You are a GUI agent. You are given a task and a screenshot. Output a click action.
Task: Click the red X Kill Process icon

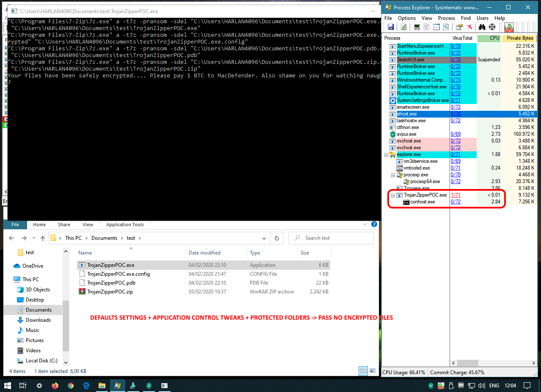(x=469, y=27)
